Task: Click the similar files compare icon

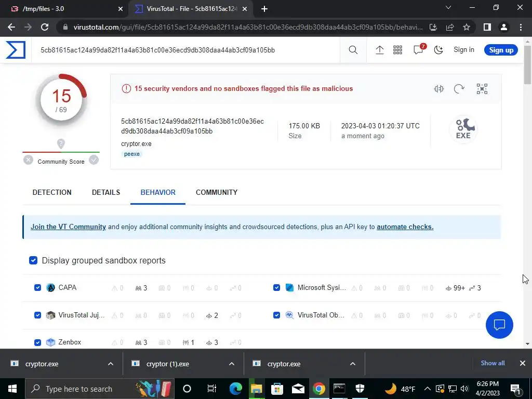Action: pyautogui.click(x=438, y=89)
